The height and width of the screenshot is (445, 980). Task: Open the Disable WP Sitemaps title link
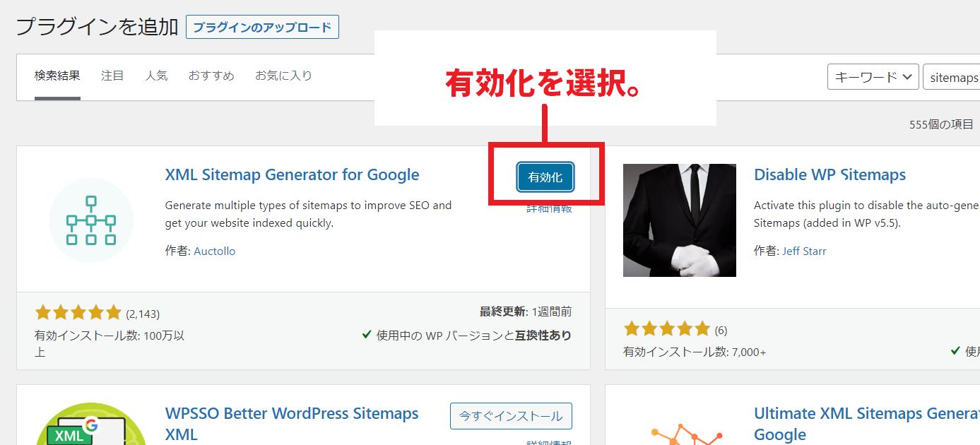pos(830,174)
